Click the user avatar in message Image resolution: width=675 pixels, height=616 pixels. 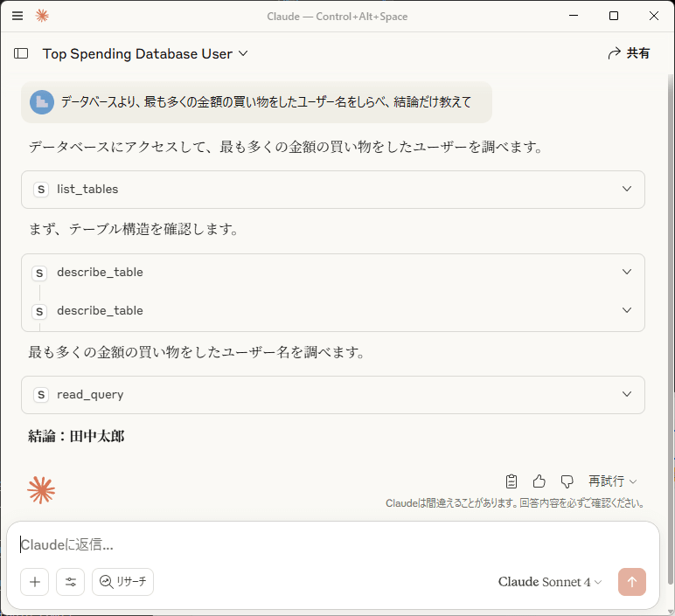pyautogui.click(x=42, y=102)
